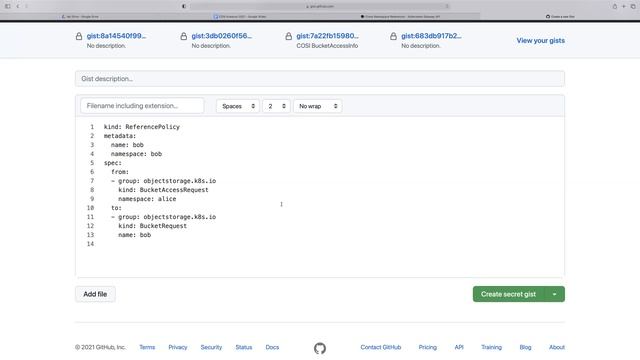Click the Add file button
Viewport: 640px width, 360px height.
tap(95, 294)
